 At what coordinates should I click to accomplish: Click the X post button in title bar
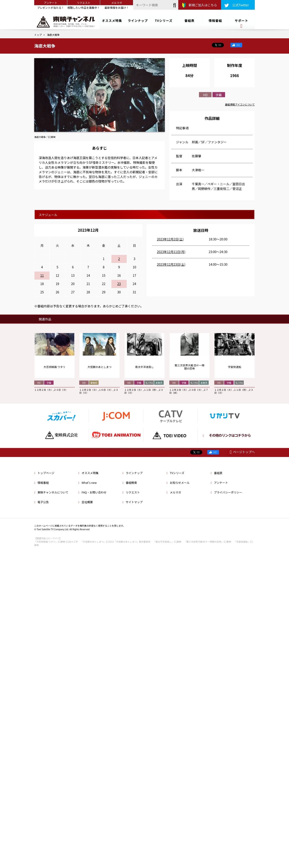(x=218, y=45)
